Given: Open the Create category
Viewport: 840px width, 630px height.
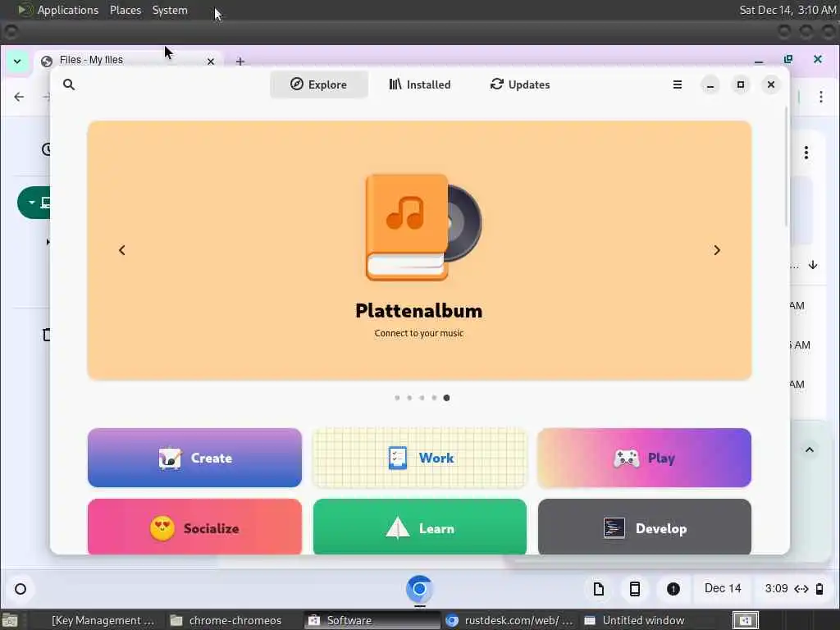Looking at the screenshot, I should (x=194, y=458).
